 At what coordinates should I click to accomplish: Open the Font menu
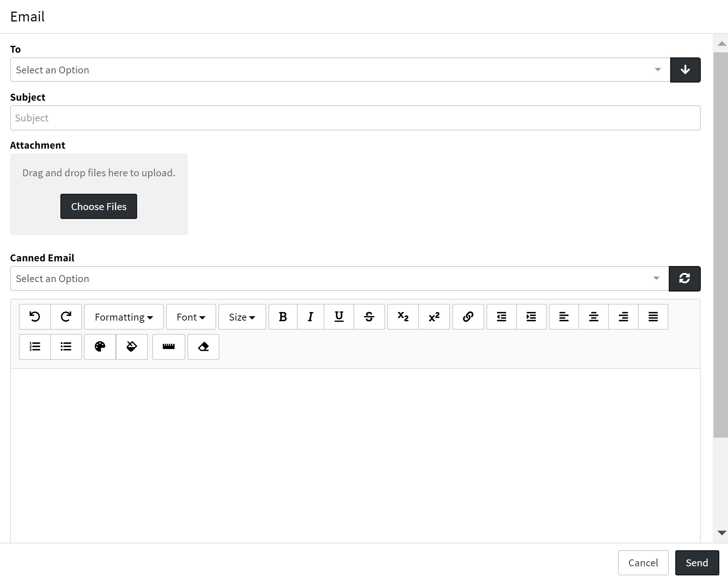(191, 317)
